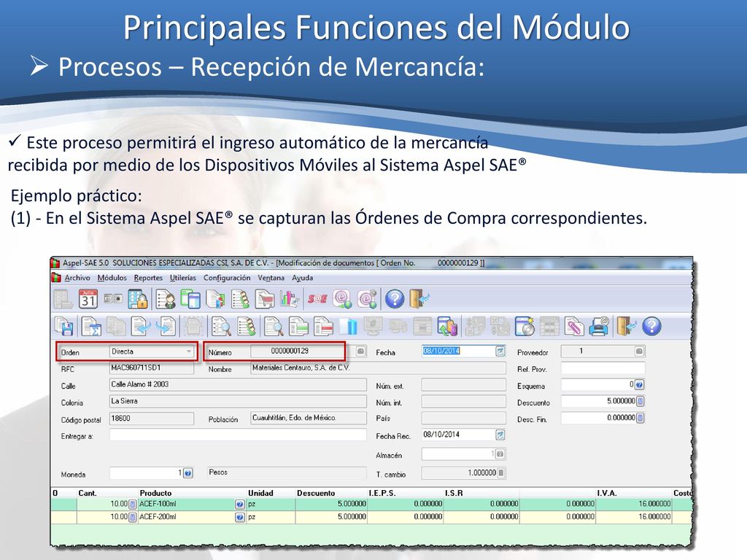The width and height of the screenshot is (747, 560).
Task: Click the RFC field MAC960711SD1
Action: point(152,368)
